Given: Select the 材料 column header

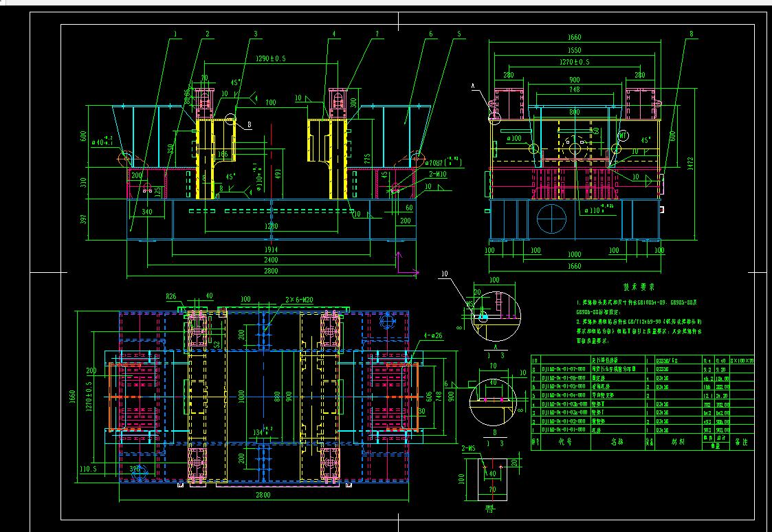Looking at the screenshot, I should coord(678,442).
